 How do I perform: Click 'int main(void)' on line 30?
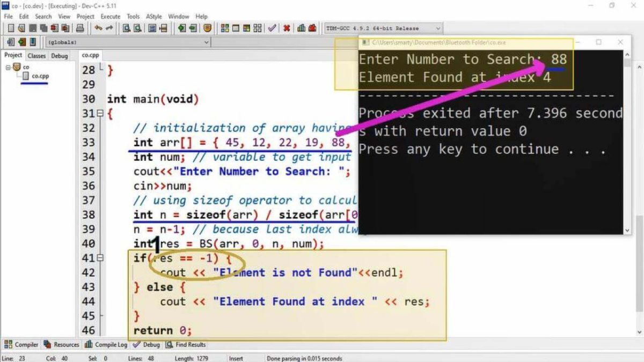(x=153, y=99)
